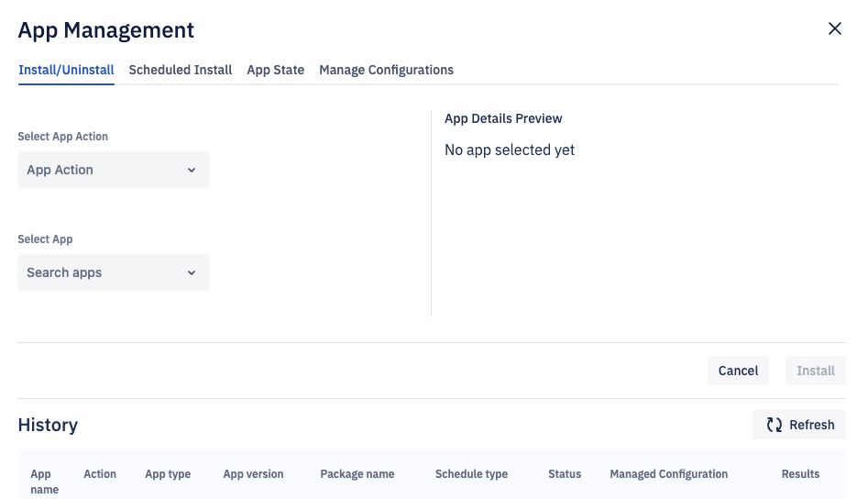Image resolution: width=868 pixels, height=499 pixels.
Task: Click the Status column header
Action: (565, 474)
